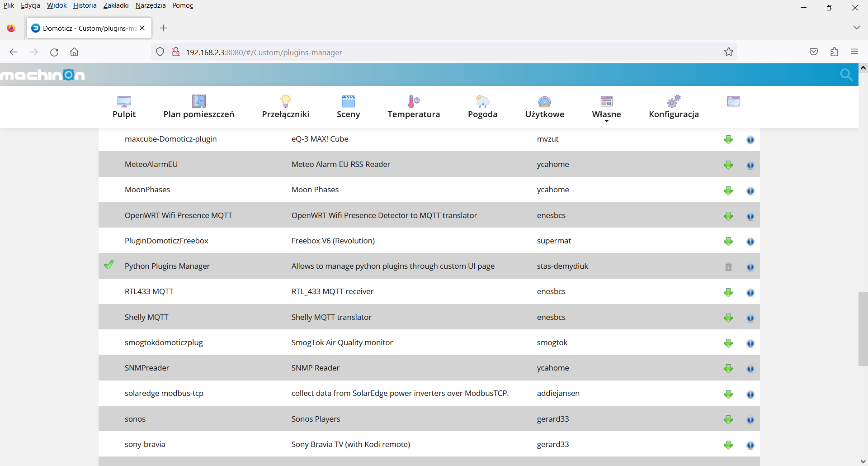Show info for smogtokdomoticzplug
The image size is (868, 466).
750,343
